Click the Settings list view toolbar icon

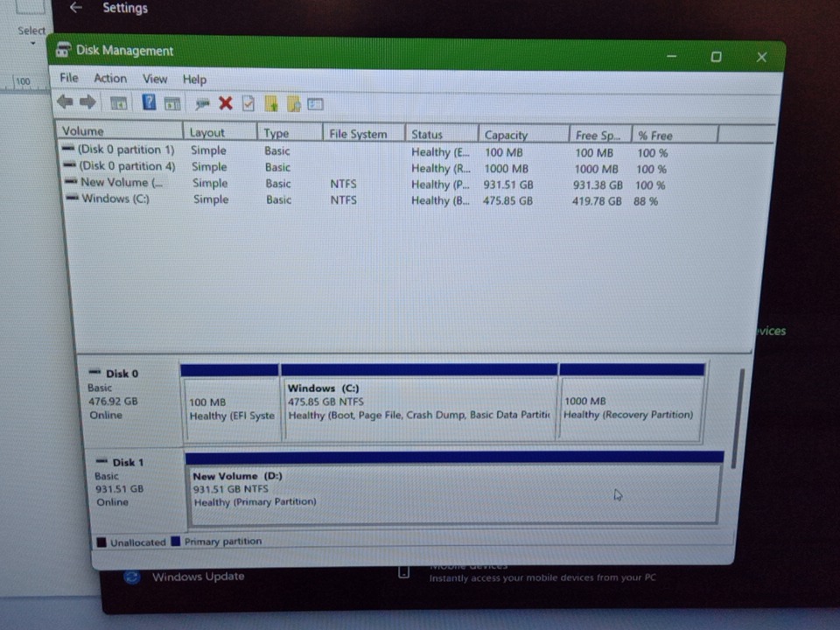click(316, 104)
